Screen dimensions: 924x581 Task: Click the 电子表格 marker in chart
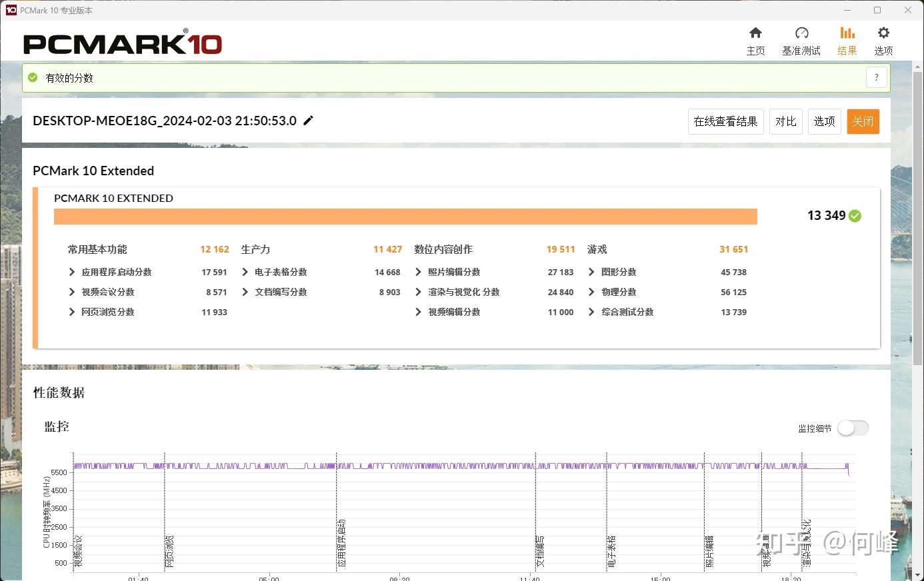(611, 551)
